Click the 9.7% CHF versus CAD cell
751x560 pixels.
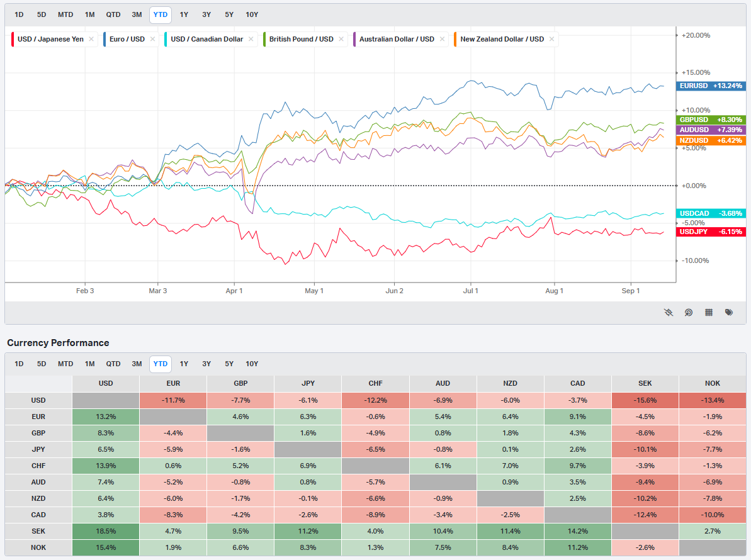pyautogui.click(x=578, y=466)
